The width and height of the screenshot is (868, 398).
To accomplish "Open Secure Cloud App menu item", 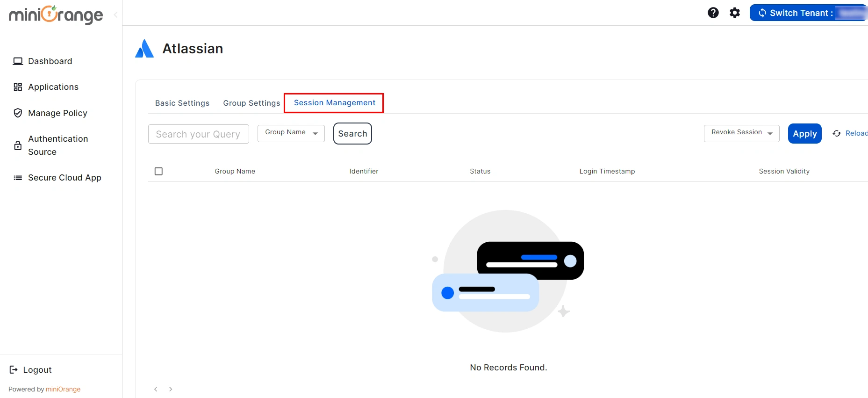I will click(65, 178).
